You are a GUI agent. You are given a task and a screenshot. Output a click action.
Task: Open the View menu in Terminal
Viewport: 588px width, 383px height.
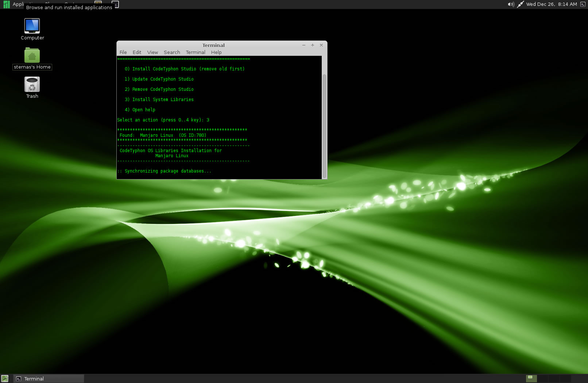tap(152, 52)
